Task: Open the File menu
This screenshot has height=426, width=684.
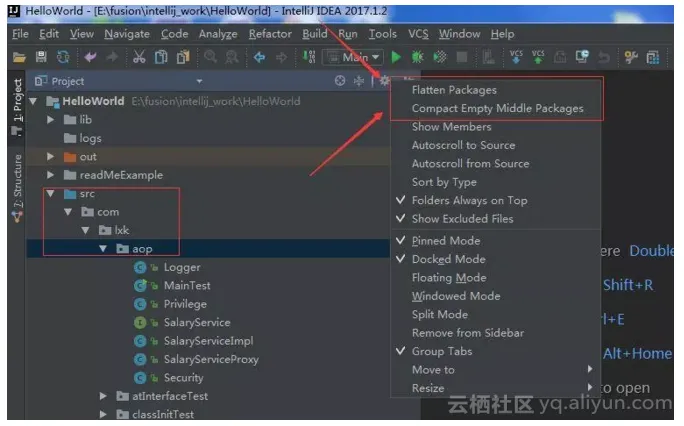Action: pos(20,34)
